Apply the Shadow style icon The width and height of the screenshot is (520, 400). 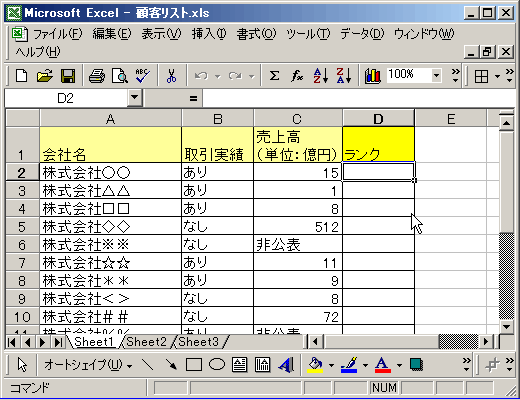(416, 364)
